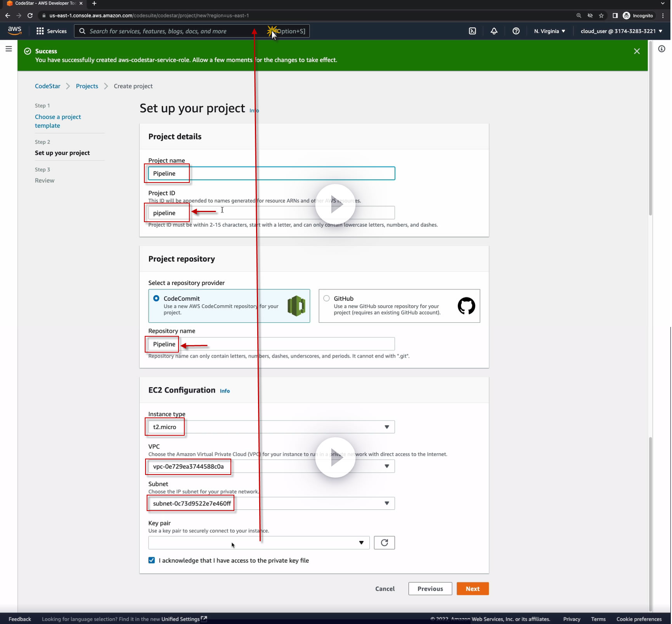672x624 pixels.
Task: Click the Incognito profile indicator
Action: click(x=638, y=16)
